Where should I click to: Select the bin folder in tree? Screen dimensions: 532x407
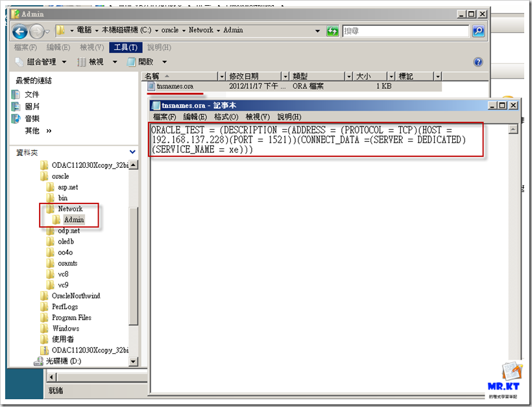[x=62, y=198]
